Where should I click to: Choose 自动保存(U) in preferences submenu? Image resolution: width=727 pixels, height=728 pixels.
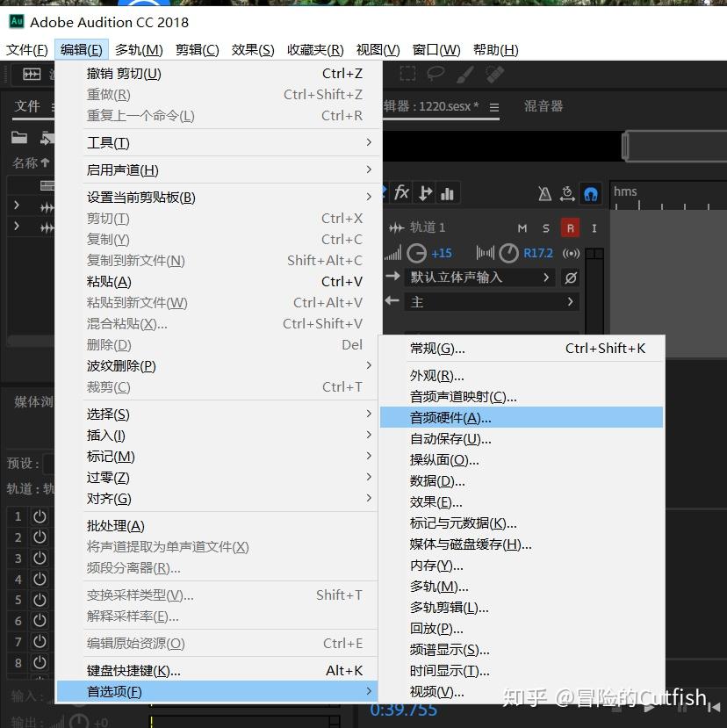[x=522, y=438]
